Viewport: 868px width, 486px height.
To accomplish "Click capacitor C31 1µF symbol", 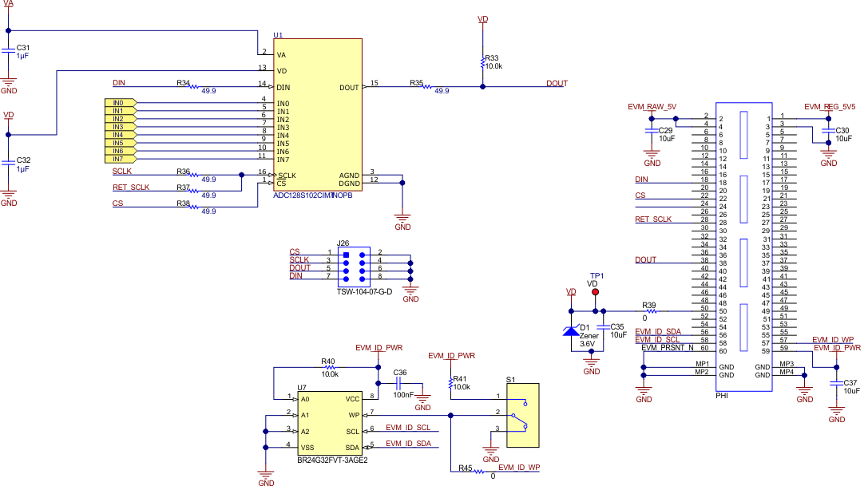I will 10,50.
